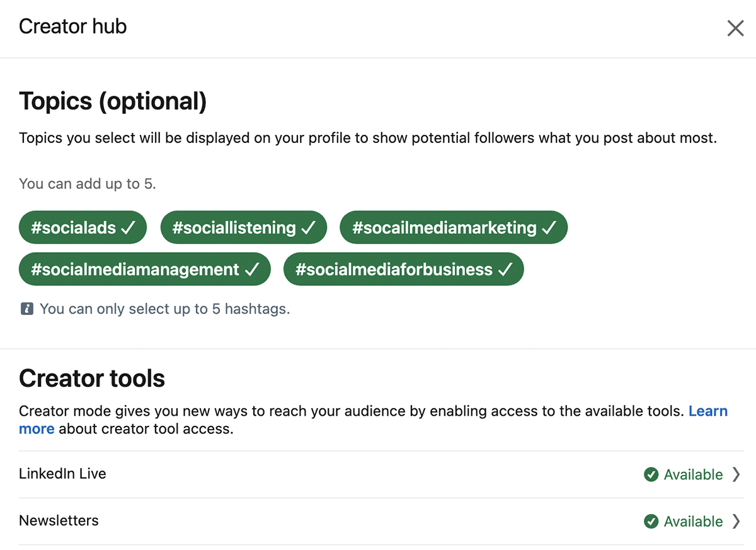The width and height of the screenshot is (756, 550).
Task: Click the checkmark on the #sociallistening chip
Action: (309, 228)
